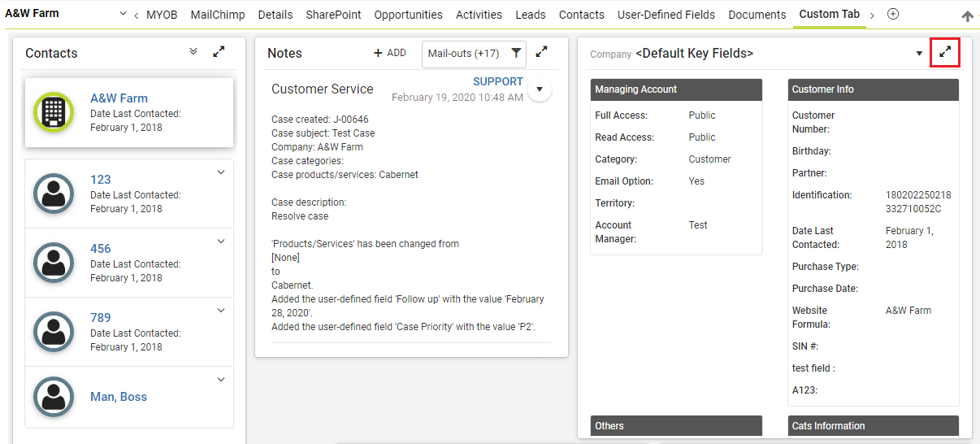Click the Email Option value Yes

[696, 181]
